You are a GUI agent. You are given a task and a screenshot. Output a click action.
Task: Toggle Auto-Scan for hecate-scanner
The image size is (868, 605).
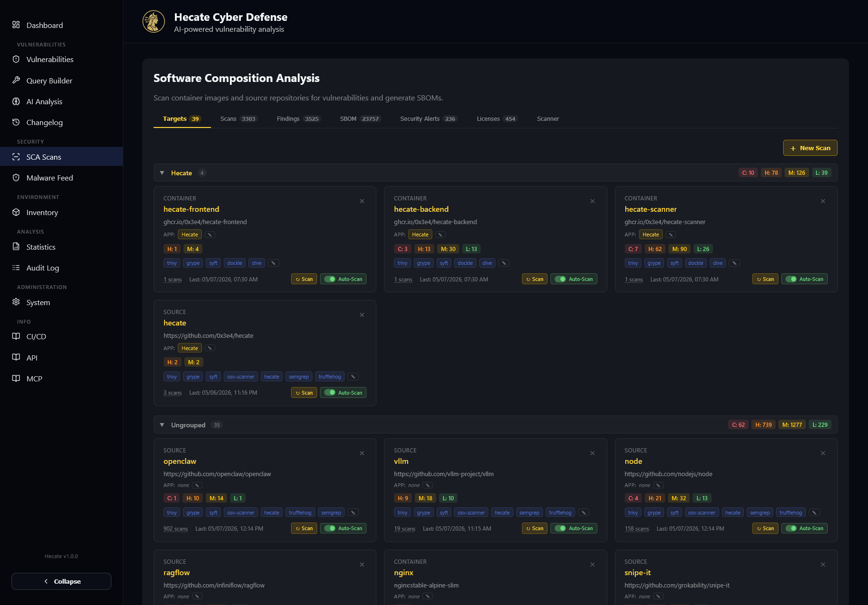804,279
